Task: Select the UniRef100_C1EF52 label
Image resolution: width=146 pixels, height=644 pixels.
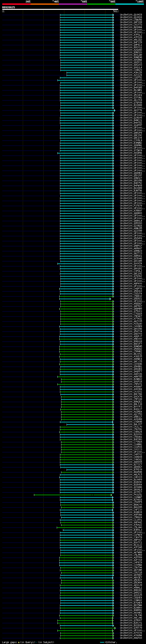Action: pyautogui.click(x=131, y=77)
